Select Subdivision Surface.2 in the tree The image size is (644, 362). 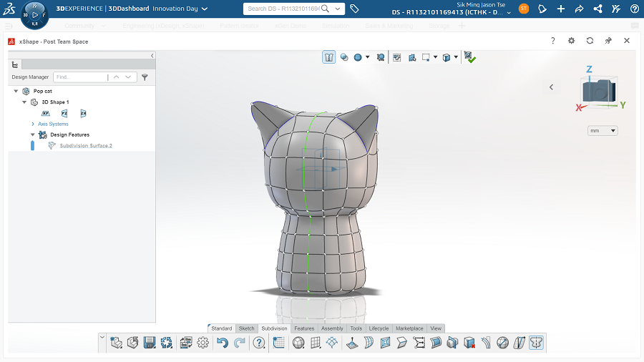point(86,145)
